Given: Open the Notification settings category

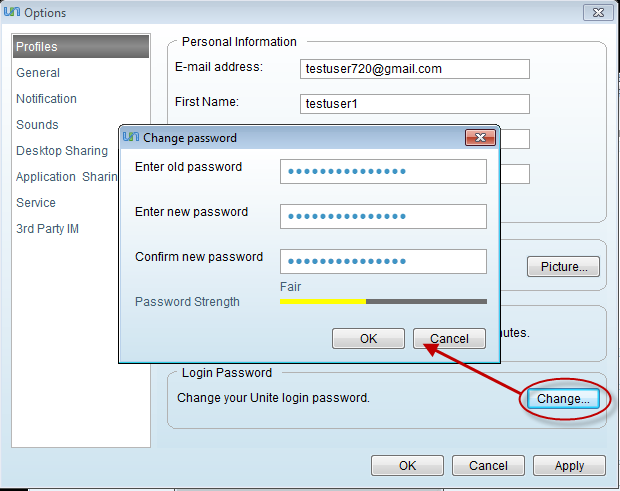Looking at the screenshot, I should click(x=46, y=99).
